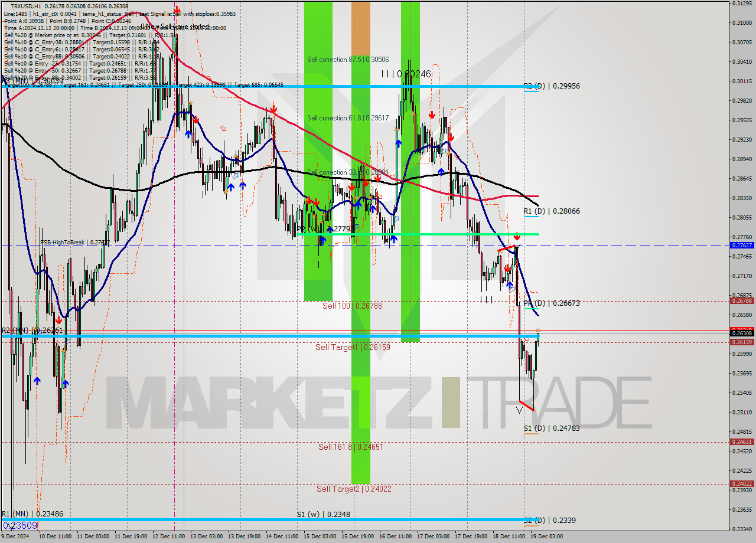The width and height of the screenshot is (756, 543).
Task: Click the 'PP (w) | 0.2779' weekly pivot label
Action: click(326, 229)
